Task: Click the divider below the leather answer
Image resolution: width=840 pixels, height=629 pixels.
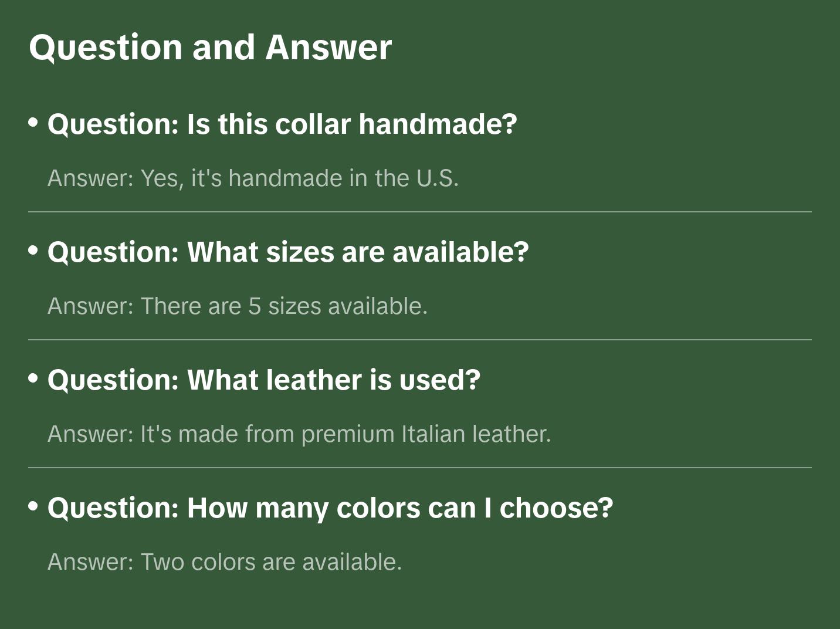Action: [420, 468]
